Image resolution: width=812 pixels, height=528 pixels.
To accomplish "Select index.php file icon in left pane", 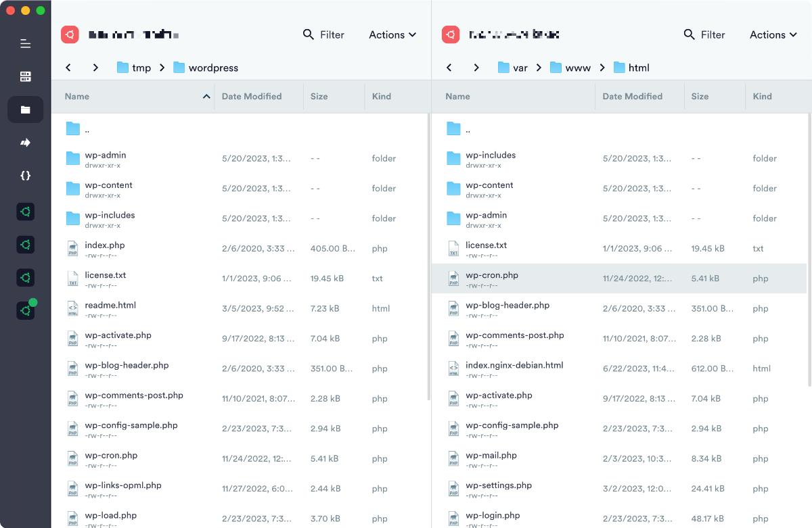I will coord(72,249).
